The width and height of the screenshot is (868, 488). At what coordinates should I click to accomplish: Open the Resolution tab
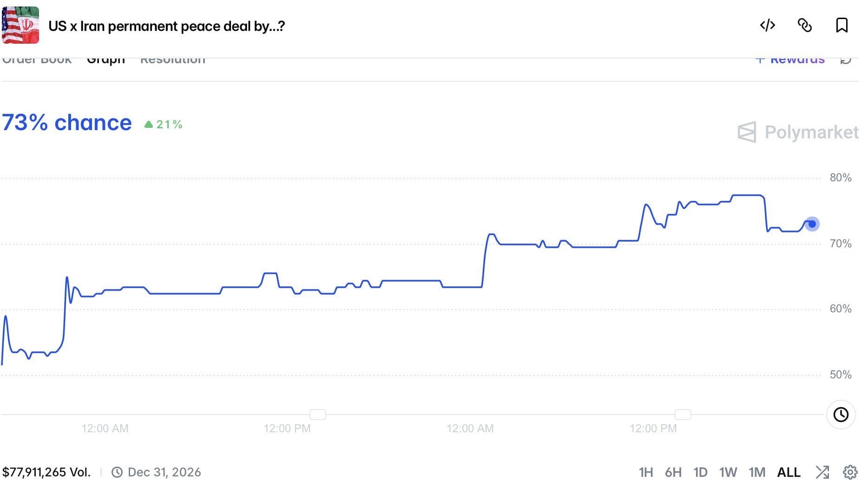point(173,59)
